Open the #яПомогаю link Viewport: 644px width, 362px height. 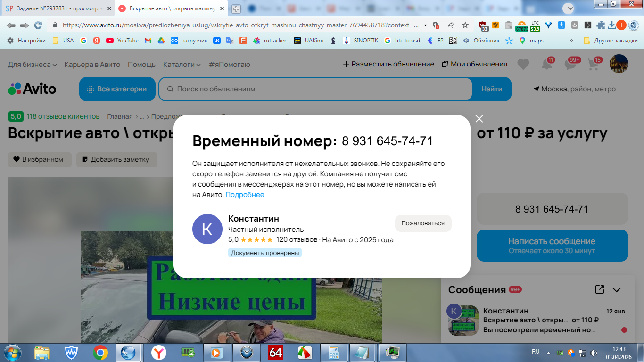pos(230,64)
